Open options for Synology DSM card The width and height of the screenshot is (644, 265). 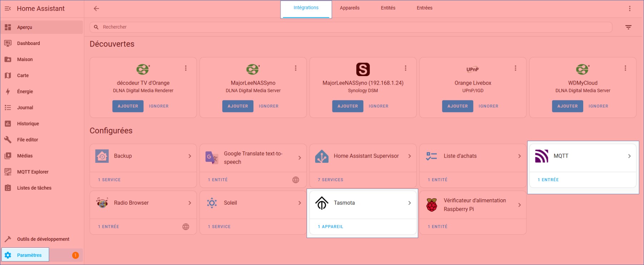pyautogui.click(x=406, y=68)
